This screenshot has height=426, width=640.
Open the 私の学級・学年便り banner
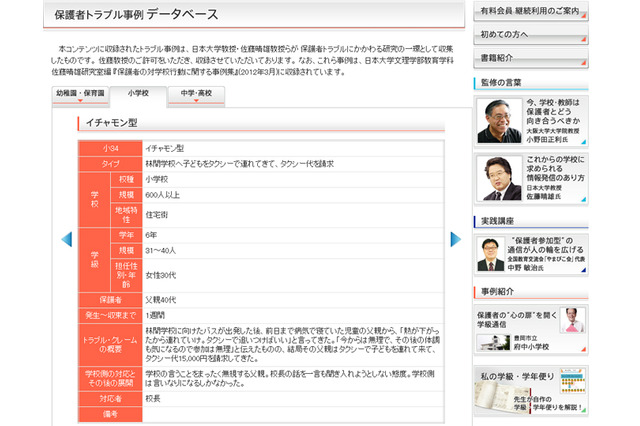point(531,390)
